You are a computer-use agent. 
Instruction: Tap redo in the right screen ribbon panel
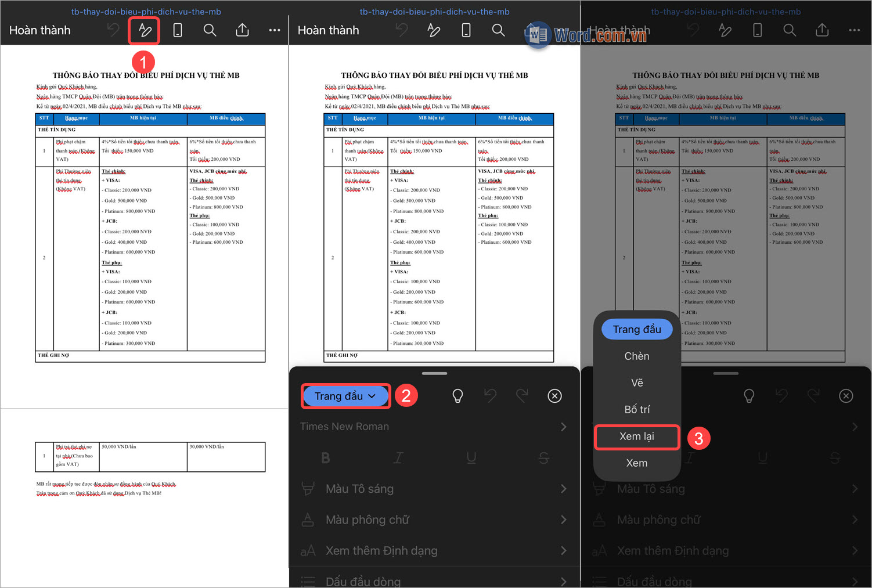coord(814,396)
